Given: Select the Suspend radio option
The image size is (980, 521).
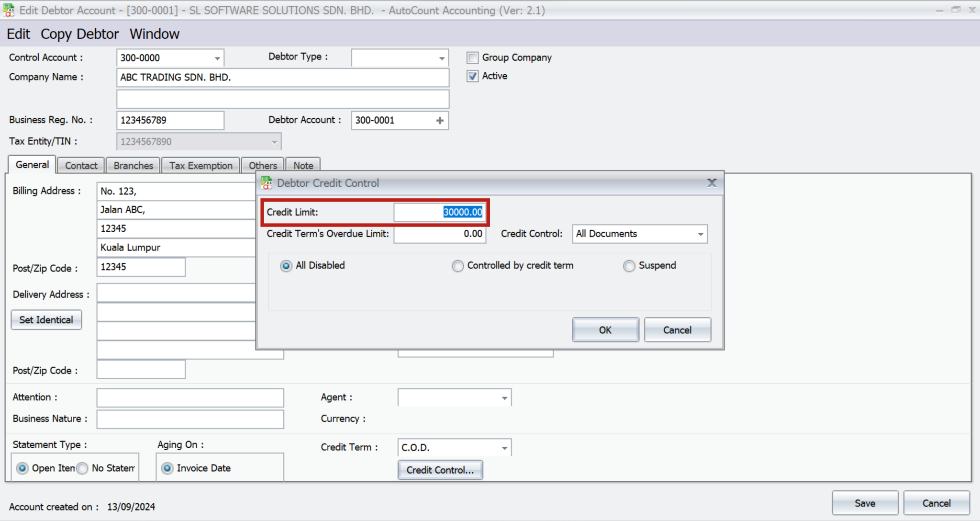Looking at the screenshot, I should click(x=629, y=266).
